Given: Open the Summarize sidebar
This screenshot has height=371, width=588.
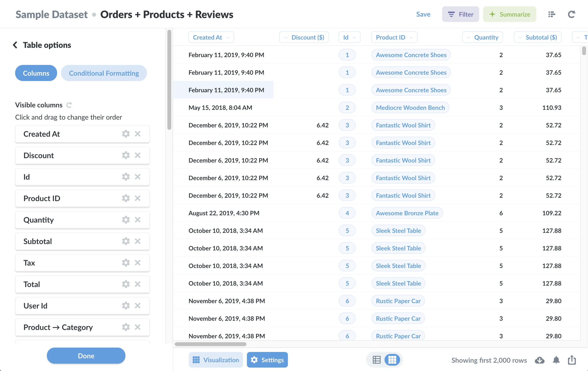Looking at the screenshot, I should point(509,14).
